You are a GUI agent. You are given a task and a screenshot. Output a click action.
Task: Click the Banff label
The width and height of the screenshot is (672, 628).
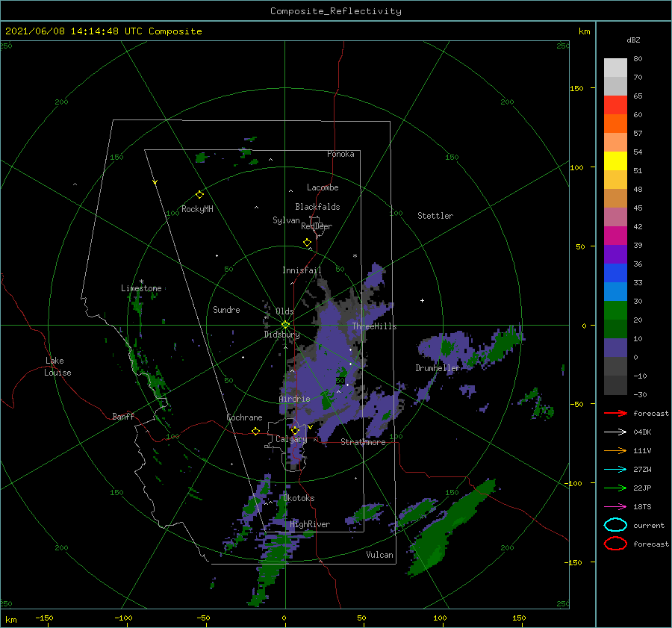[x=123, y=416]
